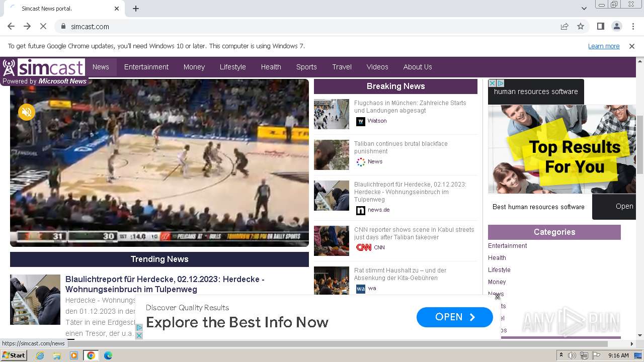The image size is (644, 362).
Task: Select the Money category in sidebar
Action: [x=497, y=282]
